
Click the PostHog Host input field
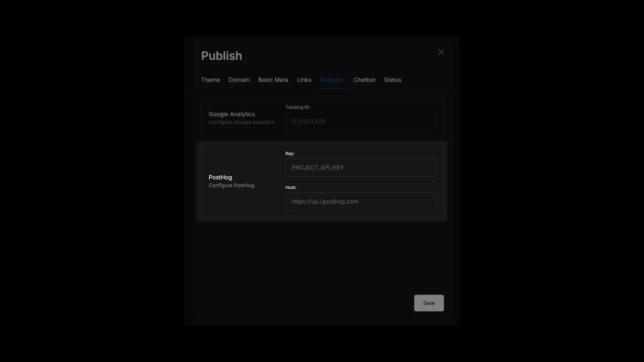361,201
